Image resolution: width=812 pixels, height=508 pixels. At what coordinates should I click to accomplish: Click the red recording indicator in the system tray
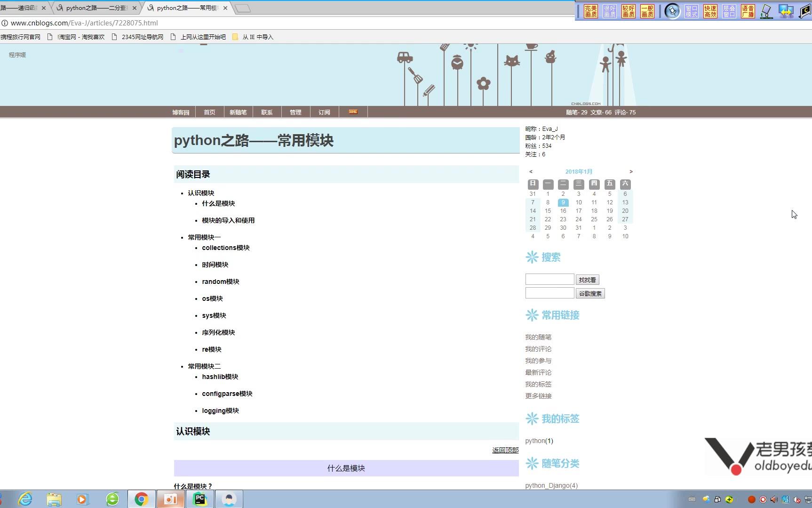coord(751,500)
